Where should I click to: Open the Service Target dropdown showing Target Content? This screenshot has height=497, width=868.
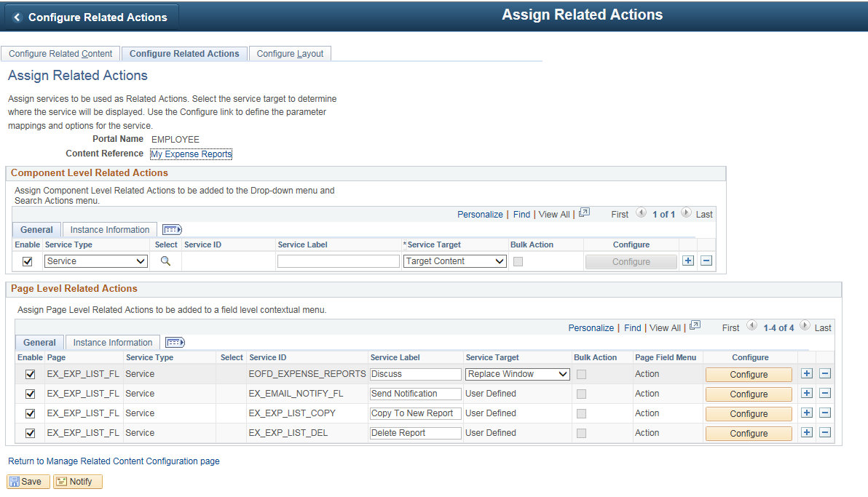(454, 261)
